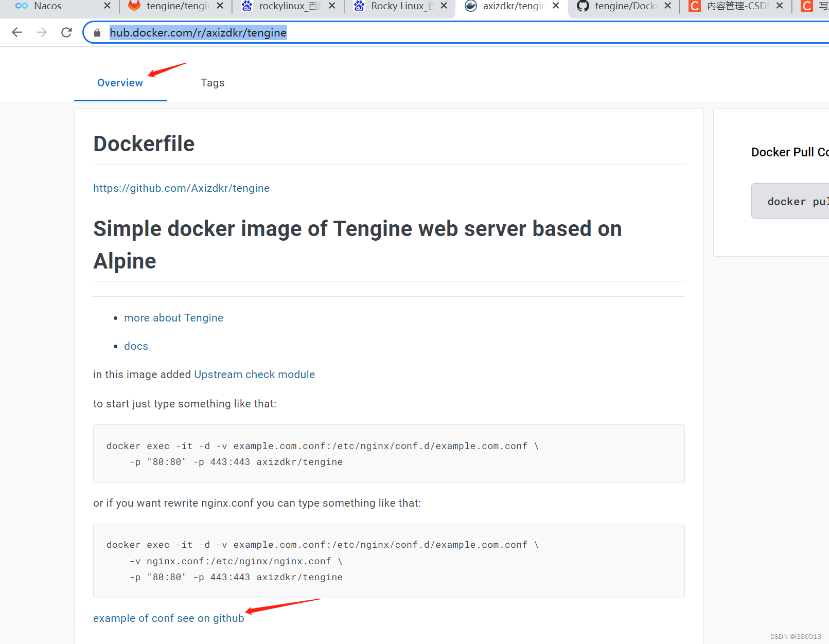Click the Rocky Linux favicon on its tab
Image resolution: width=829 pixels, height=644 pixels.
click(x=359, y=6)
